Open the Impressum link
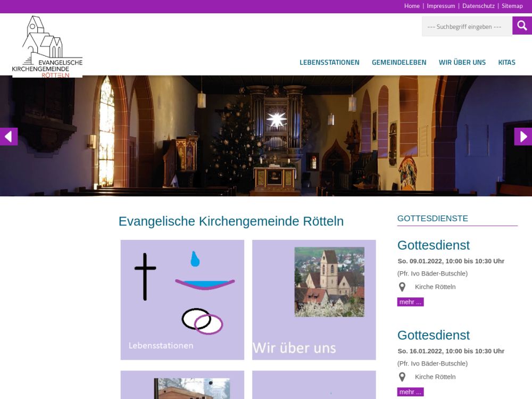The height and width of the screenshot is (399, 532). pos(441,6)
